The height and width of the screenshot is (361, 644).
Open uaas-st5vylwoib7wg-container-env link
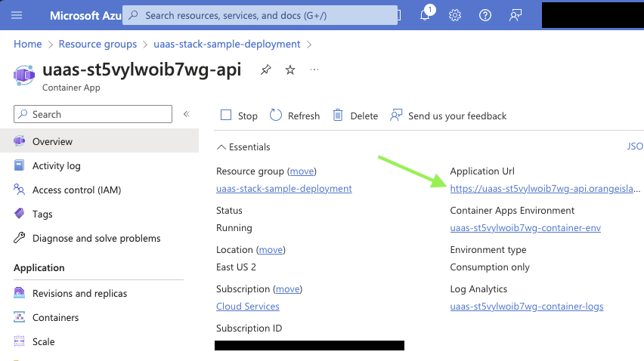tap(525, 227)
